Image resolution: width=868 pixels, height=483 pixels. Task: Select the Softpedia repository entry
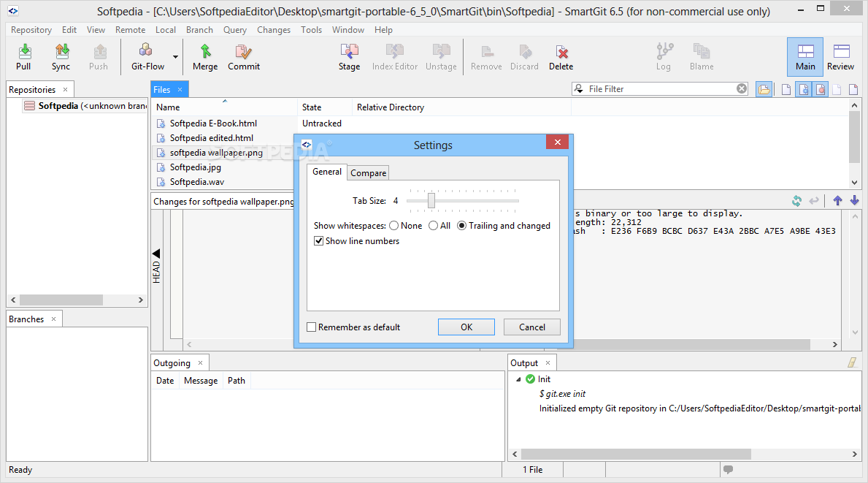click(x=85, y=106)
